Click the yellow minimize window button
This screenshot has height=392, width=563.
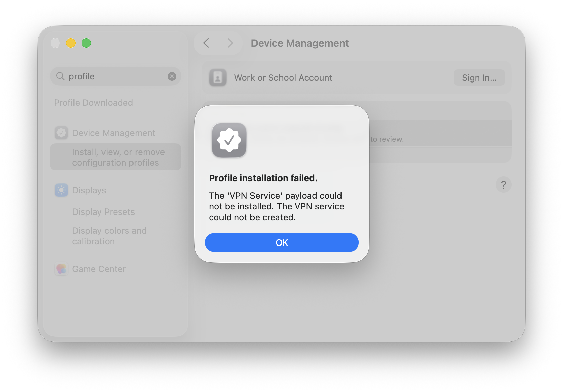pos(71,43)
